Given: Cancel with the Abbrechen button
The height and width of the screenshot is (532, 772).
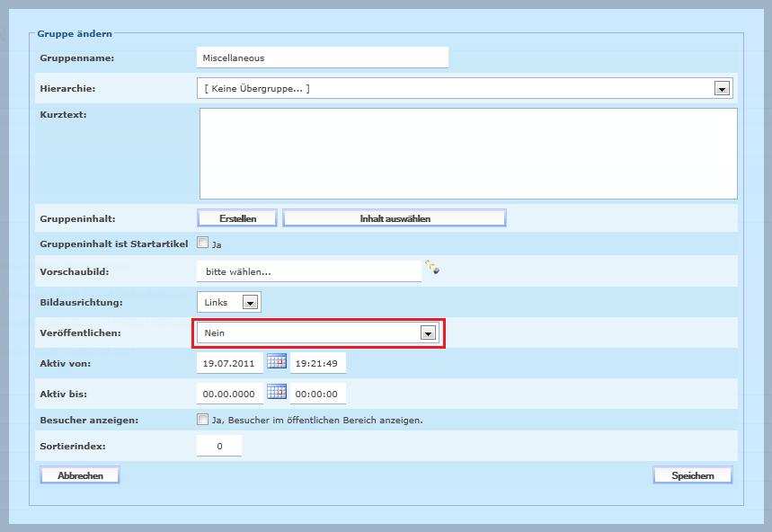Looking at the screenshot, I should click(80, 475).
